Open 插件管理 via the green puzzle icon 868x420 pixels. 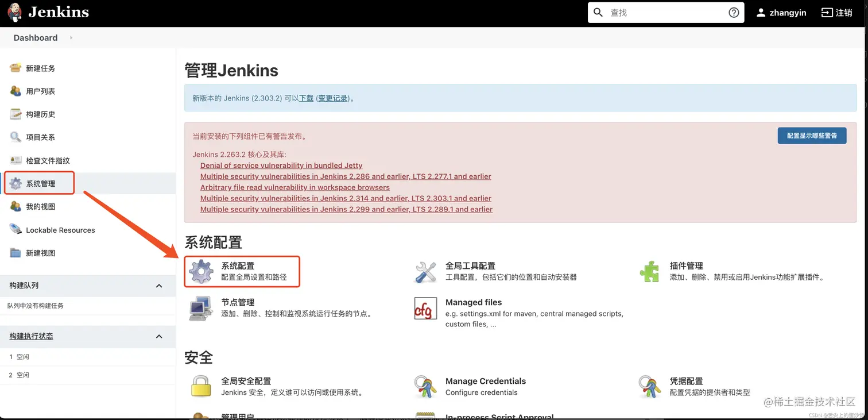tap(649, 272)
